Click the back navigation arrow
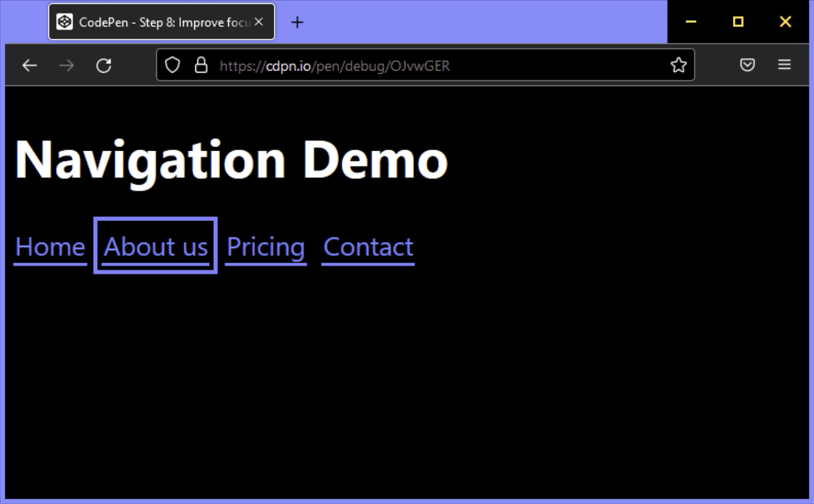 [30, 65]
